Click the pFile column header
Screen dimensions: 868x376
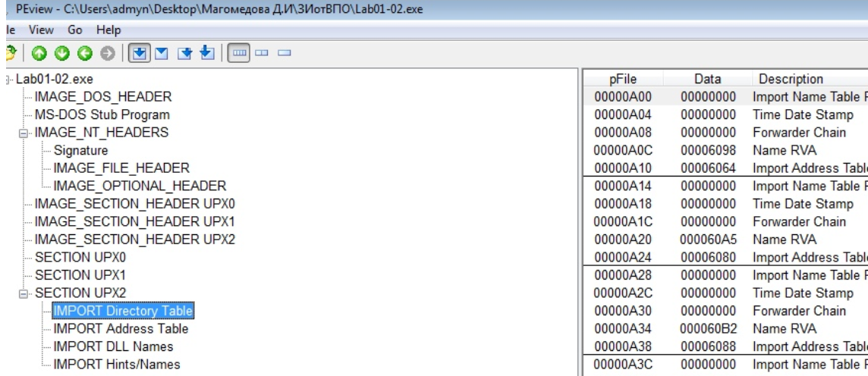coord(622,79)
